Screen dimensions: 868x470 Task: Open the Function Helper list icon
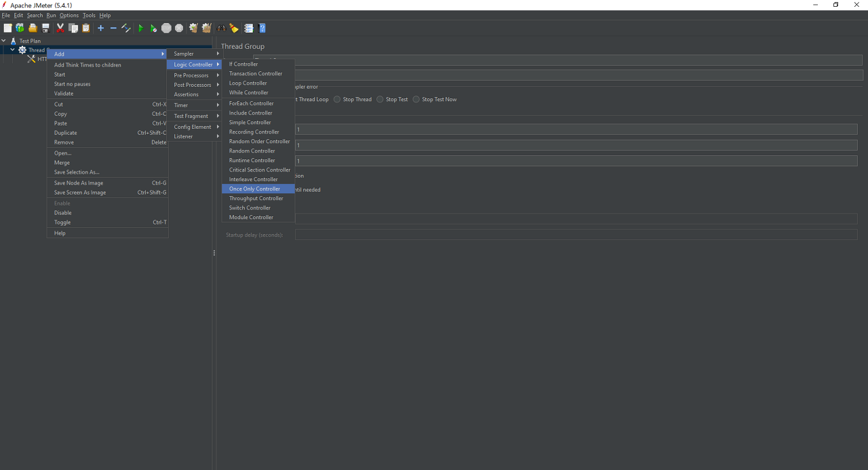[249, 28]
